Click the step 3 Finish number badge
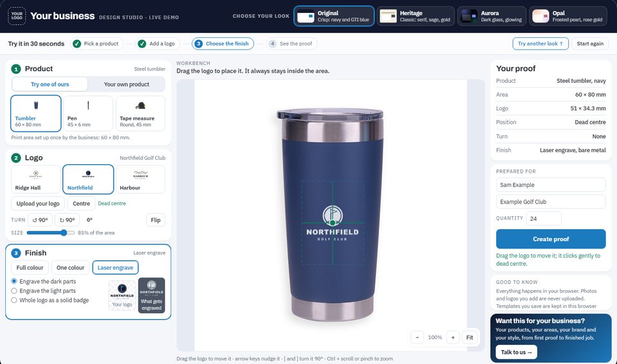This screenshot has height=364, width=617. point(15,253)
